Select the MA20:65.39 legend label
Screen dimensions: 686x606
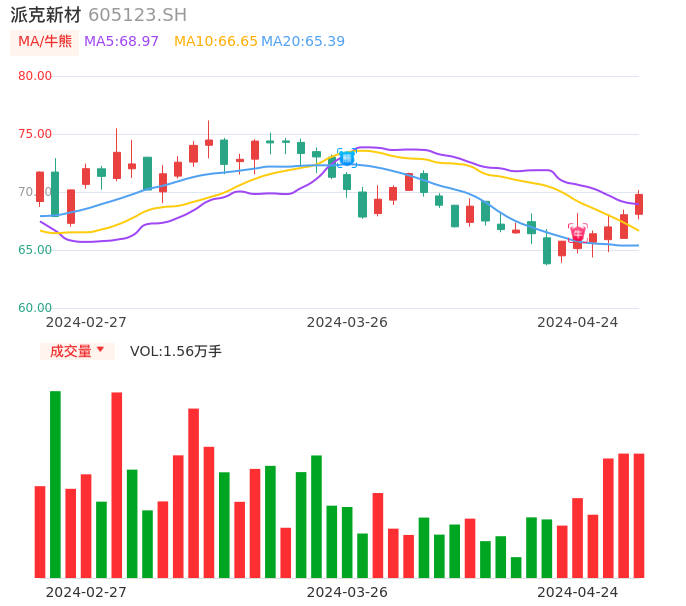(x=303, y=41)
